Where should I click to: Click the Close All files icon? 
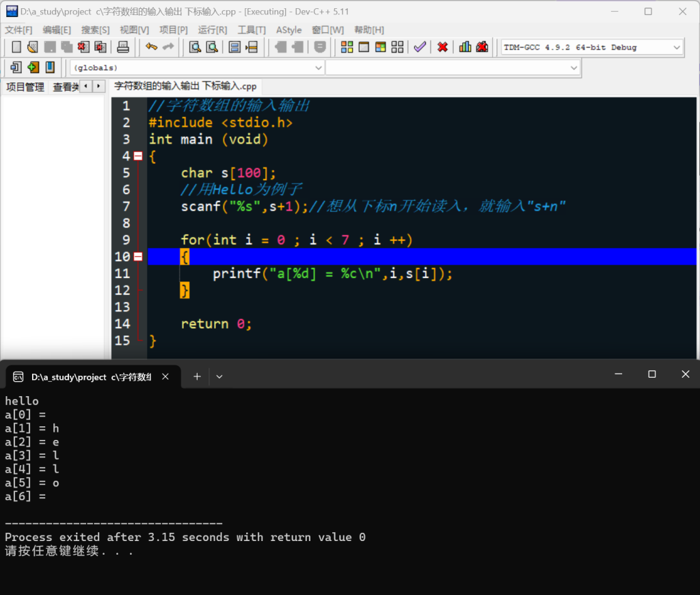[100, 47]
